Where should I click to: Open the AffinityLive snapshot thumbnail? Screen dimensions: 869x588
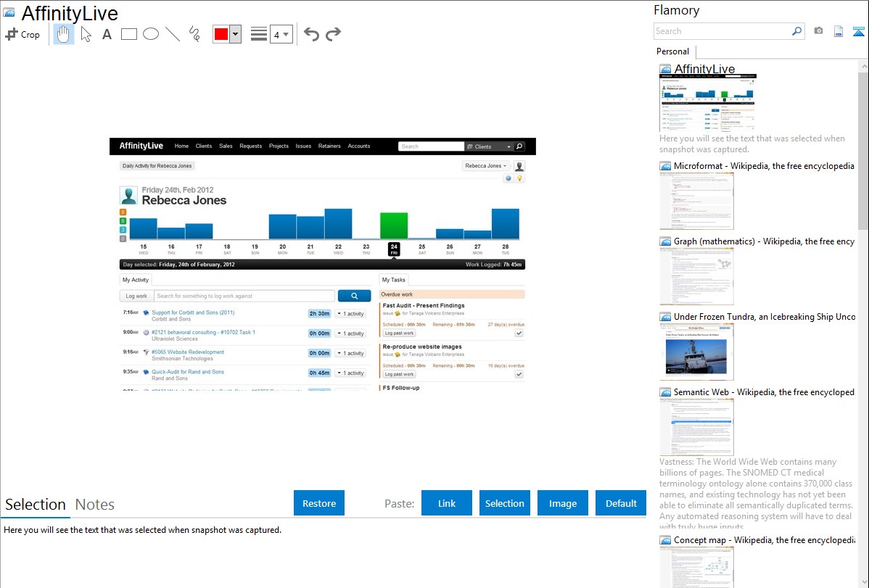click(708, 102)
